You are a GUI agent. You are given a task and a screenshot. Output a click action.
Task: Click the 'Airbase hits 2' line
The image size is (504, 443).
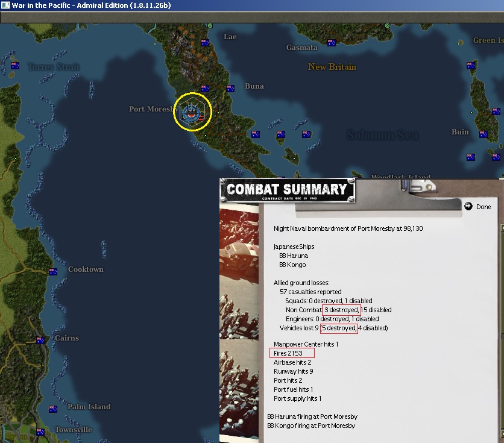coord(292,362)
